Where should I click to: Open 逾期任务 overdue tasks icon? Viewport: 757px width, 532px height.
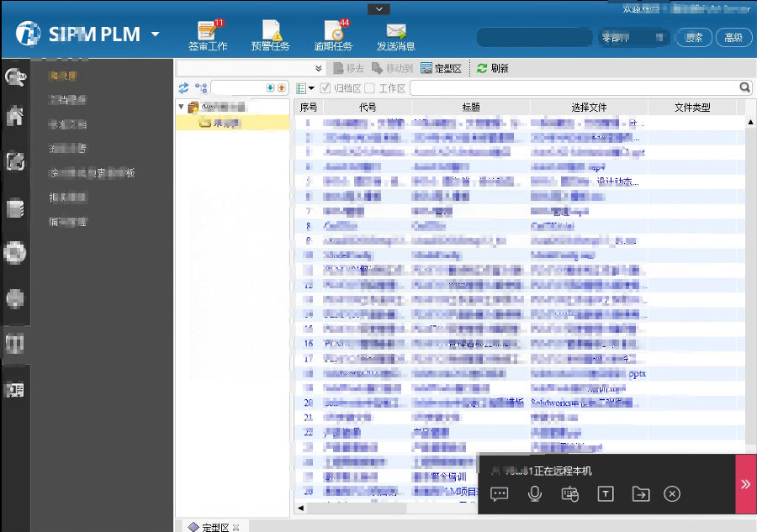pyautogui.click(x=334, y=32)
